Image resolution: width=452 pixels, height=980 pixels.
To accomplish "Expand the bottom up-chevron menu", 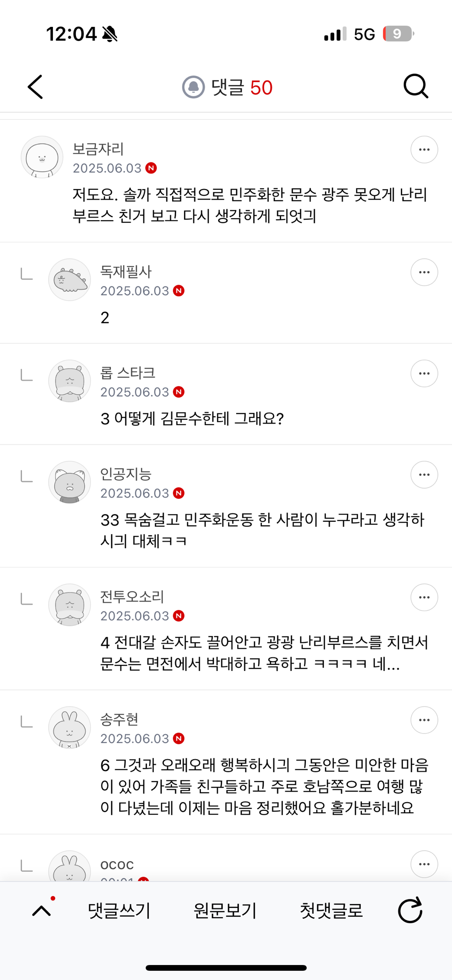I will tap(42, 910).
